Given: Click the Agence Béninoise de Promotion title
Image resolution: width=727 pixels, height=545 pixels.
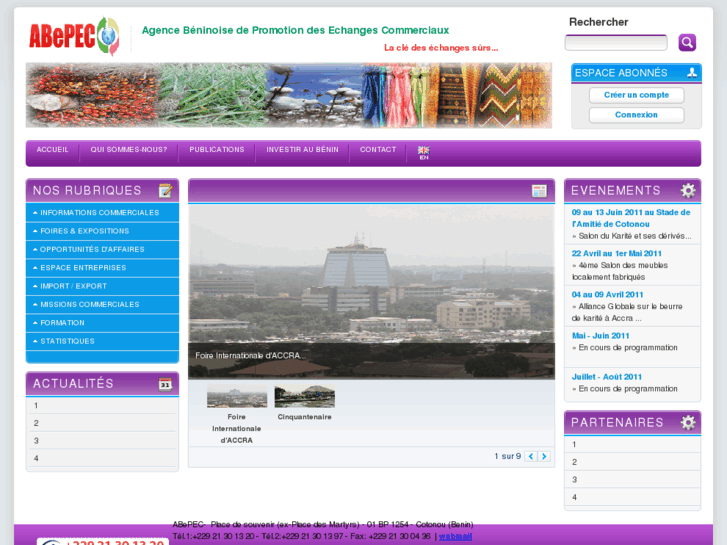Looking at the screenshot, I should 295,31.
